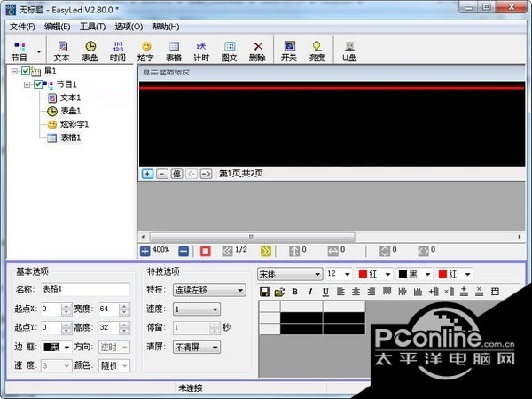Toggle the 屏1 checkbox in tree
The height and width of the screenshot is (399, 532).
(x=26, y=71)
